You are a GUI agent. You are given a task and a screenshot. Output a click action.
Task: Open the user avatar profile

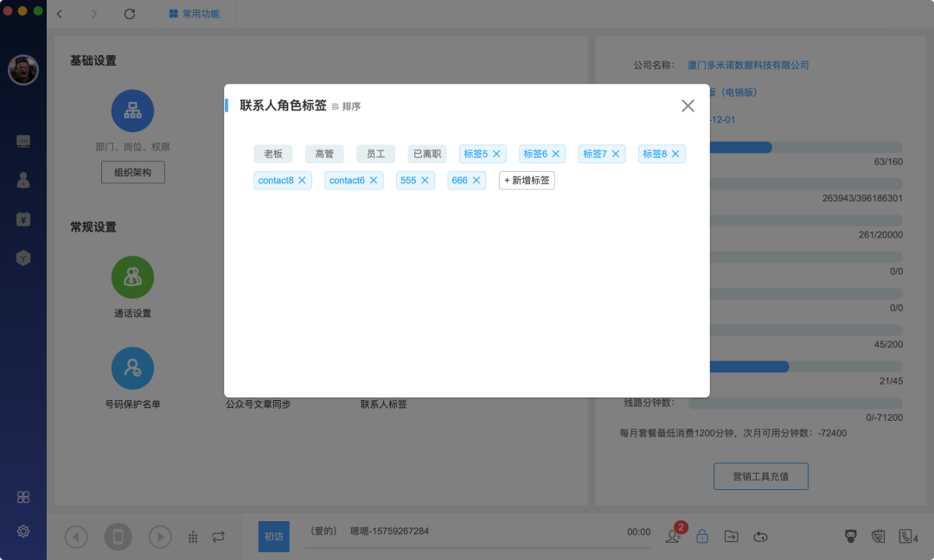(23, 70)
